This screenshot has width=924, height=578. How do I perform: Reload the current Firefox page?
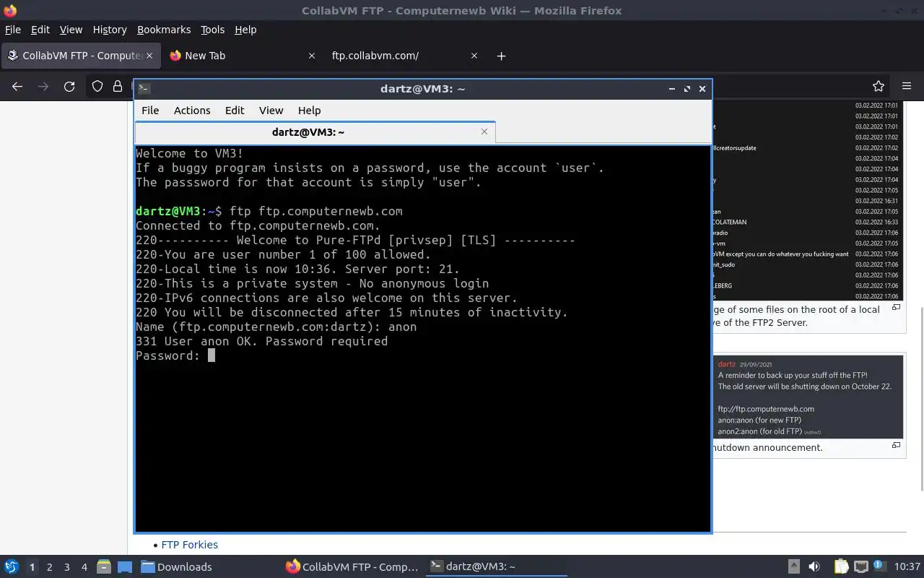(69, 86)
